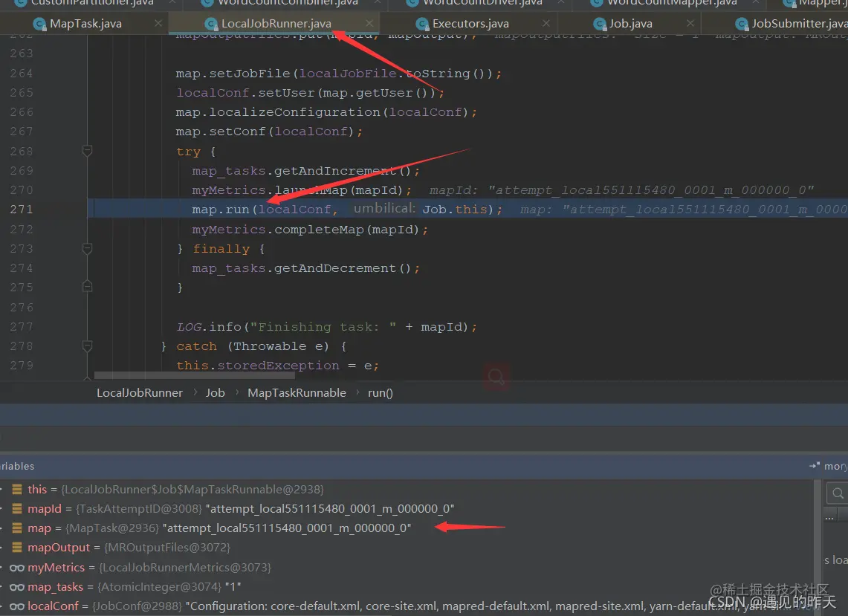
Task: Click the class icon on Job.java tab
Action: point(600,24)
